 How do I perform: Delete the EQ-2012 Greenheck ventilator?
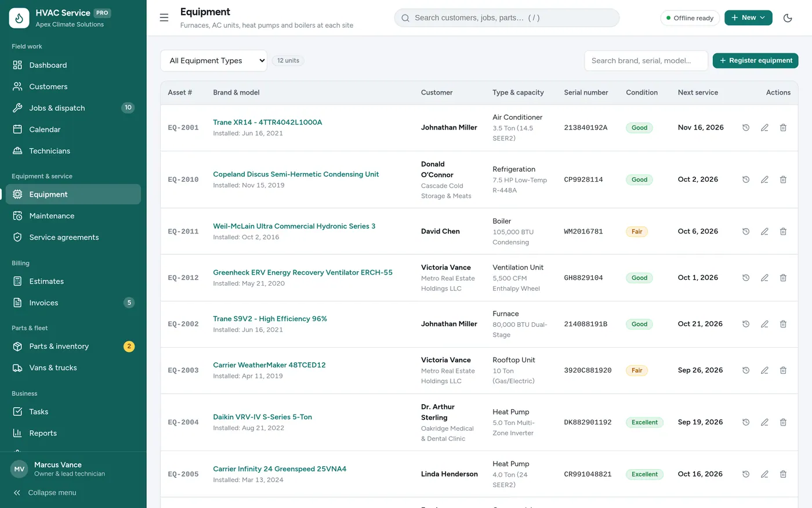coord(783,278)
